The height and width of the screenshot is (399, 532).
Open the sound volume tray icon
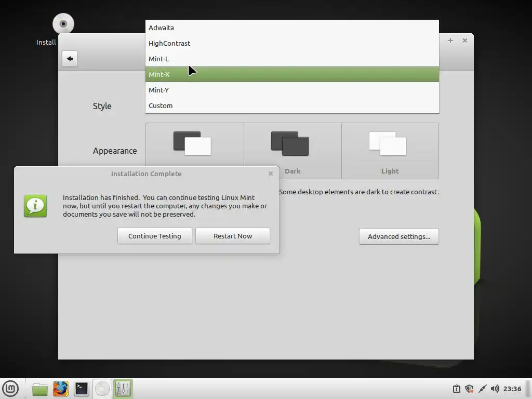pyautogui.click(x=495, y=389)
